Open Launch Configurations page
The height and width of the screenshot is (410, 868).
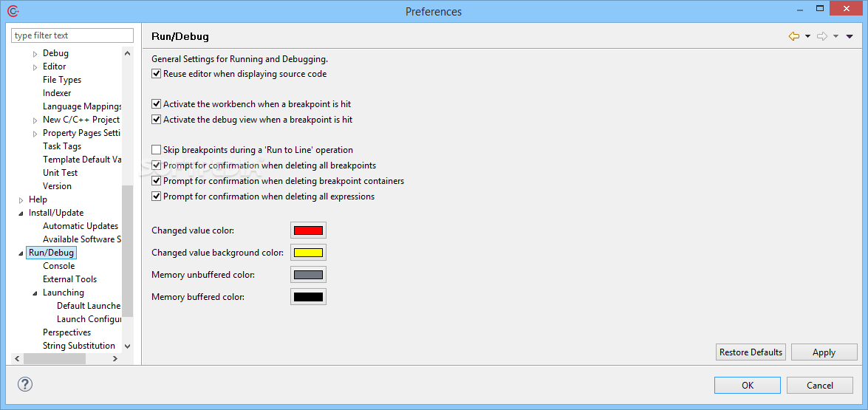[89, 318]
